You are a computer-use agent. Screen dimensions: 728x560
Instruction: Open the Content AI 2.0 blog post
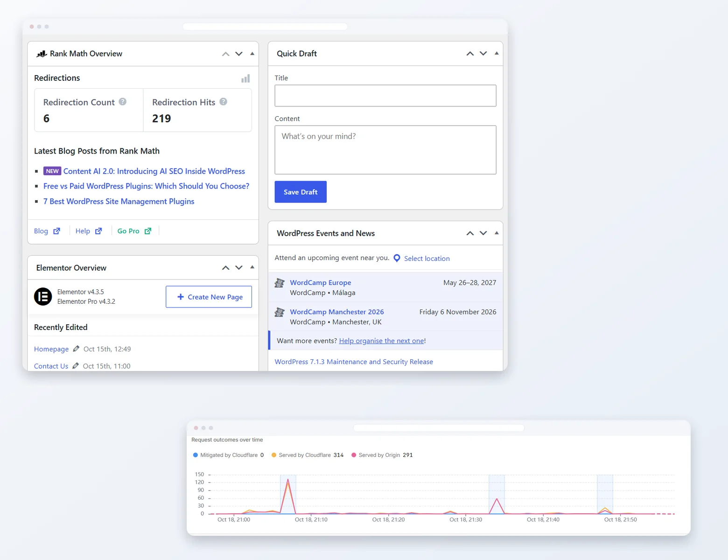pos(154,171)
